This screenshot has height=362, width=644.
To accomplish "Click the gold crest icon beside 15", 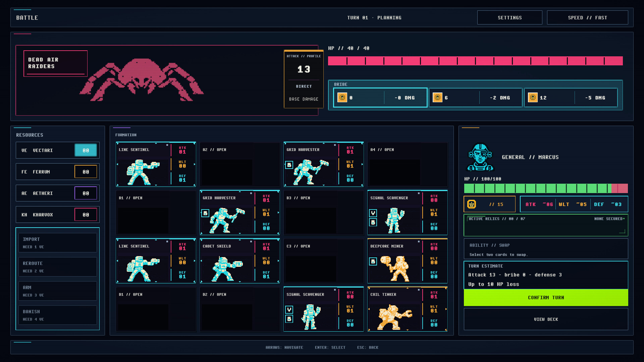I will [x=472, y=204].
